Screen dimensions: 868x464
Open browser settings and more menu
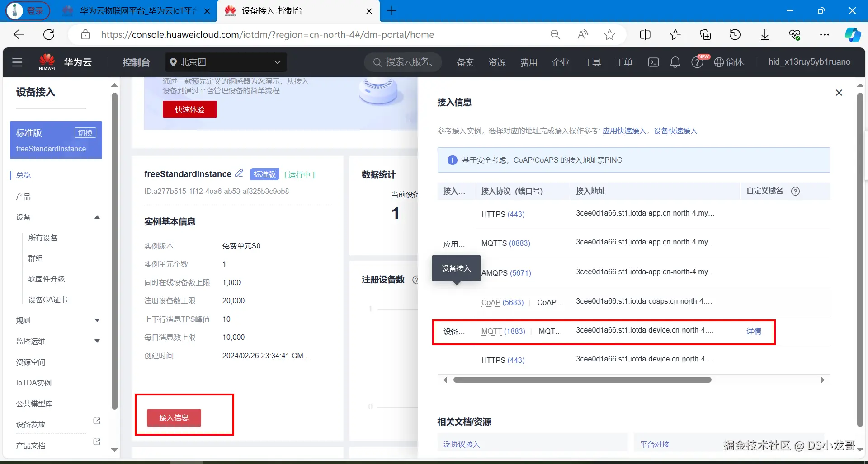pos(825,34)
